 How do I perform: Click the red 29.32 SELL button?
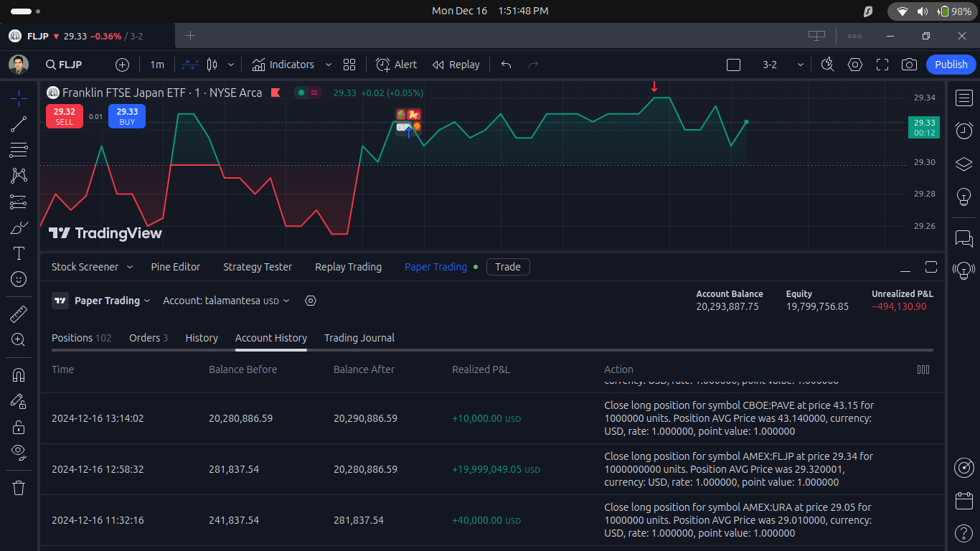click(x=65, y=116)
